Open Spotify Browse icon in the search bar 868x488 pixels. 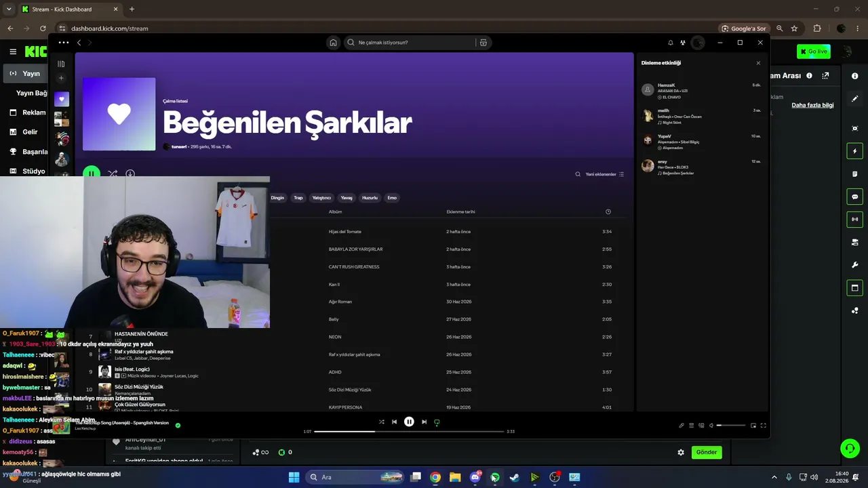coord(483,42)
